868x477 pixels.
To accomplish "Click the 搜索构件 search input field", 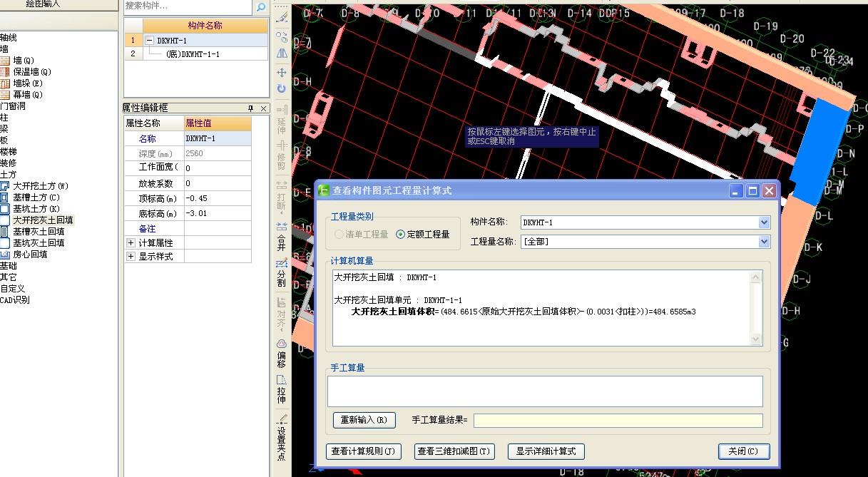I will [x=188, y=6].
